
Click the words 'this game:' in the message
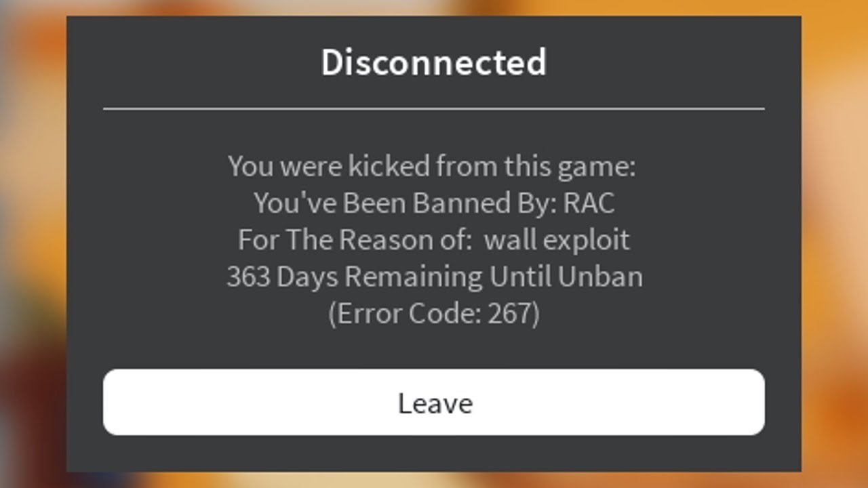[x=570, y=167]
